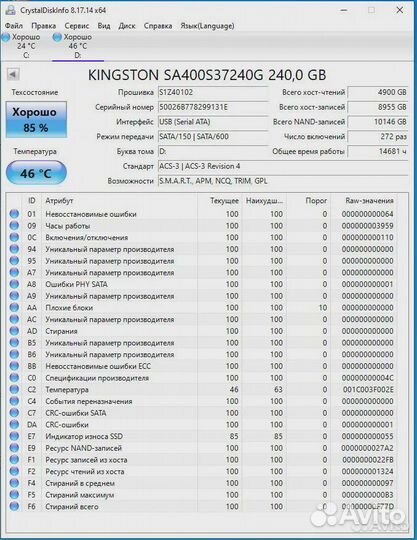The image size is (417, 540).
Task: Click status icon of row 01 Невосстановимые ошибки
Action: click(x=14, y=214)
